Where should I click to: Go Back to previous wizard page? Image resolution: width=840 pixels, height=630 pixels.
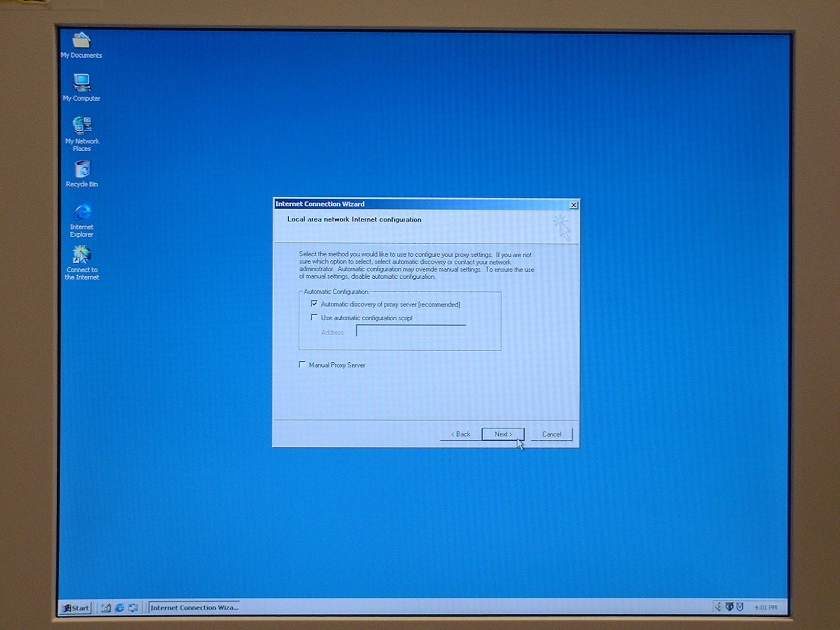coord(460,434)
